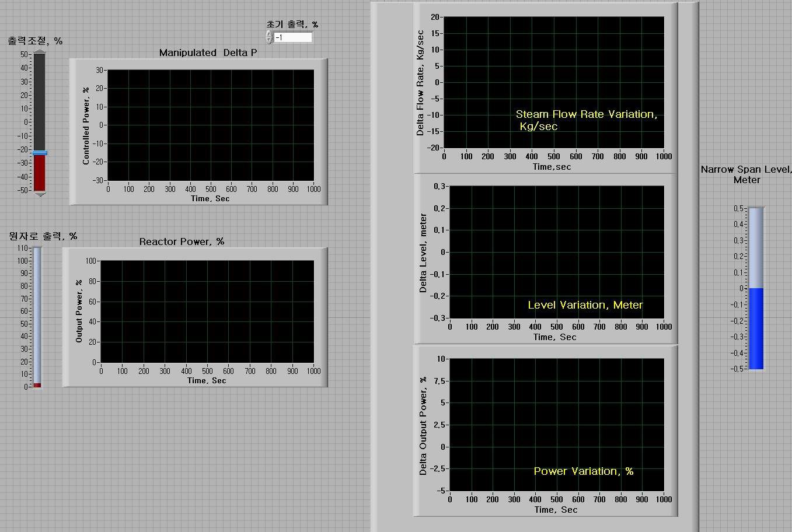Click the 30 y-axis maximum on Manipulated Delta P chart
This screenshot has width=792, height=532.
tap(99, 70)
